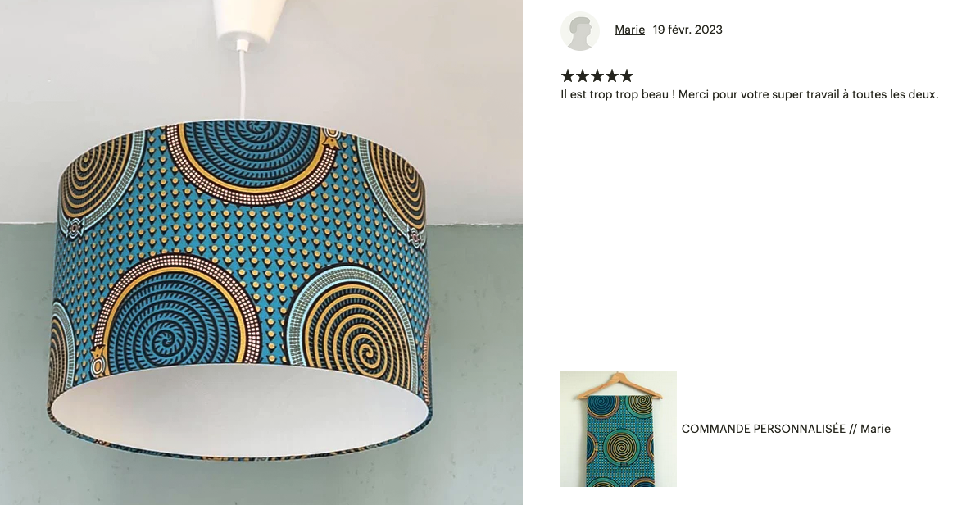This screenshot has height=505, width=980.
Task: Click the first star of the rating
Action: coord(568,76)
